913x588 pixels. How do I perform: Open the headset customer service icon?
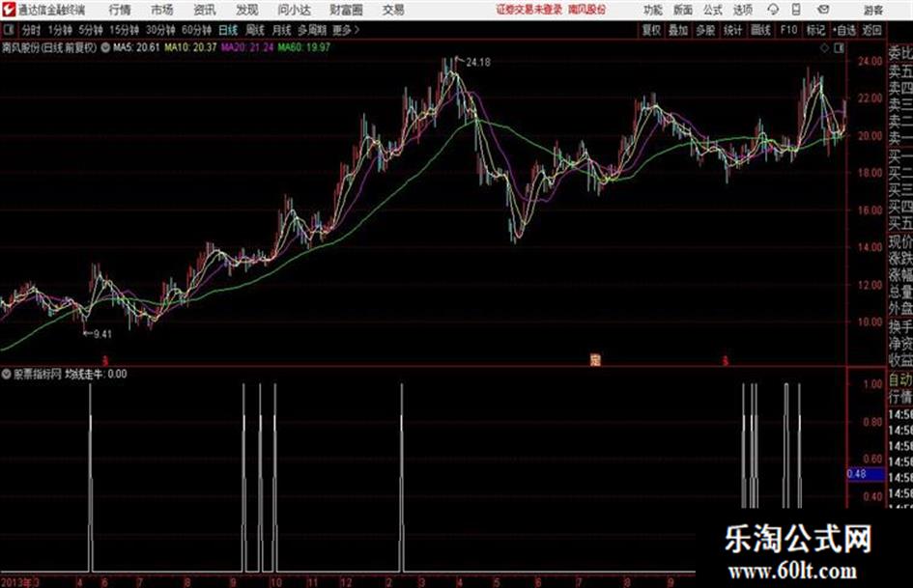point(773,10)
